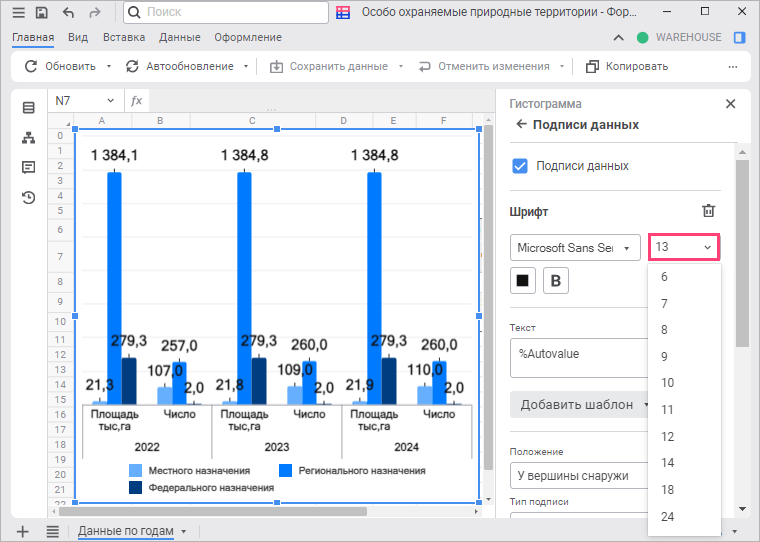Image resolution: width=760 pixels, height=542 pixels.
Task: Open the all-sheets list icon at bottom
Action: (52, 532)
